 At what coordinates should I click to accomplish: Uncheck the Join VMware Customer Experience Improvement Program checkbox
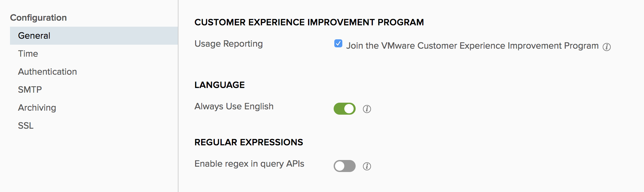(x=338, y=44)
